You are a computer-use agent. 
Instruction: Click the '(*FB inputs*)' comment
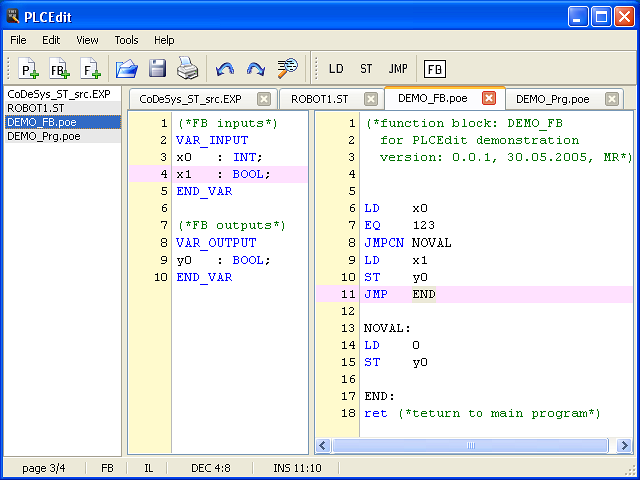point(228,123)
